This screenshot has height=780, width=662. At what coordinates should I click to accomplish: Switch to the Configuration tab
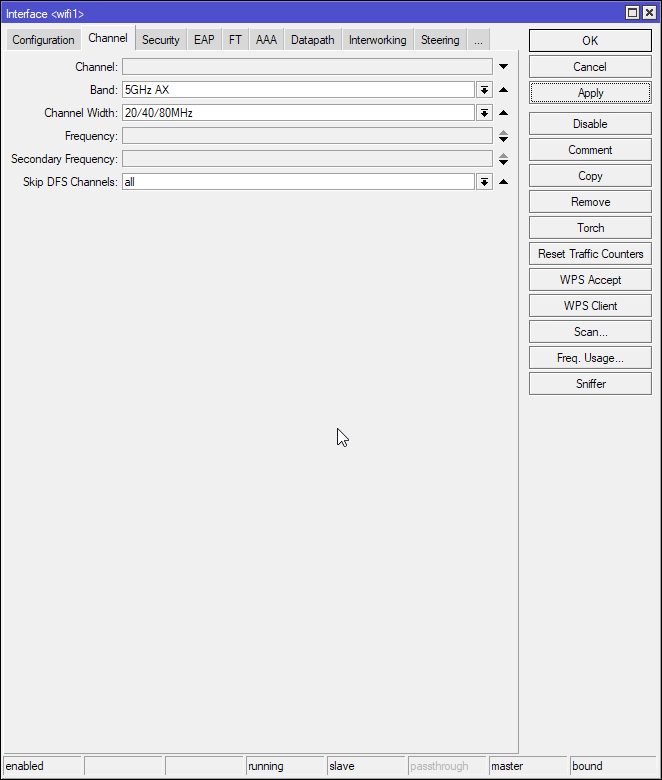point(43,40)
